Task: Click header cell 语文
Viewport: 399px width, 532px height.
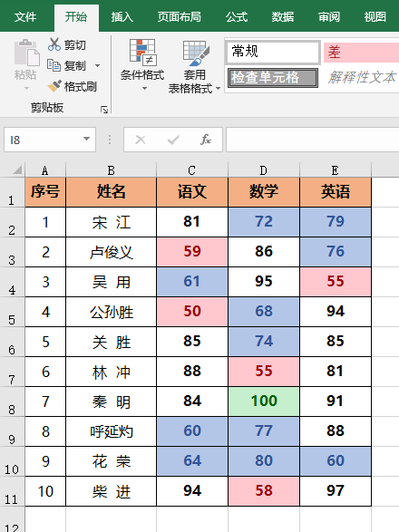Action: (192, 192)
